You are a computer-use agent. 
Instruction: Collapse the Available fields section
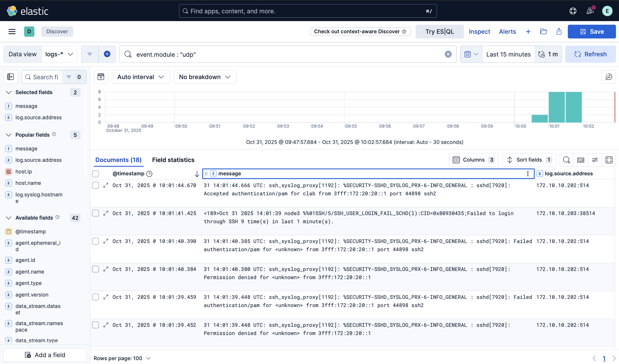pos(9,218)
